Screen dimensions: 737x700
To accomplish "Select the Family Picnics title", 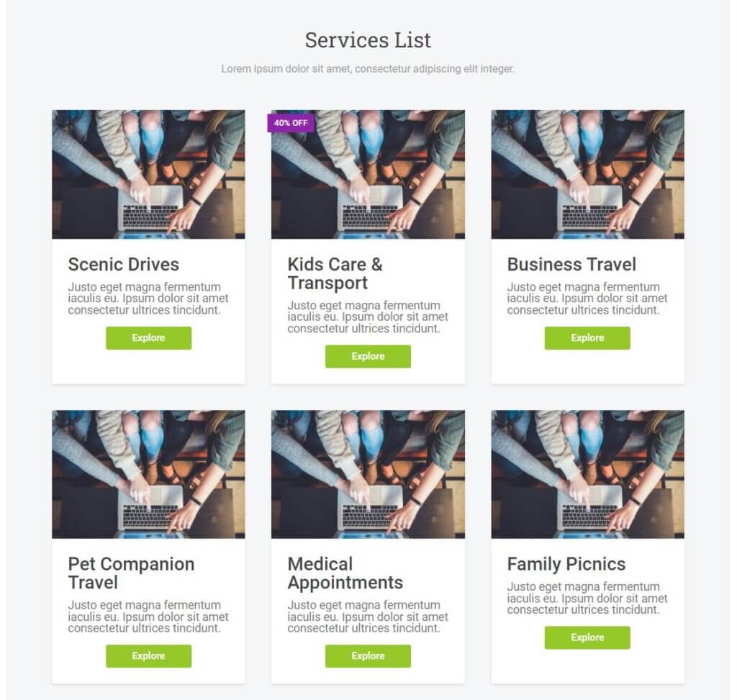I will [x=566, y=564].
